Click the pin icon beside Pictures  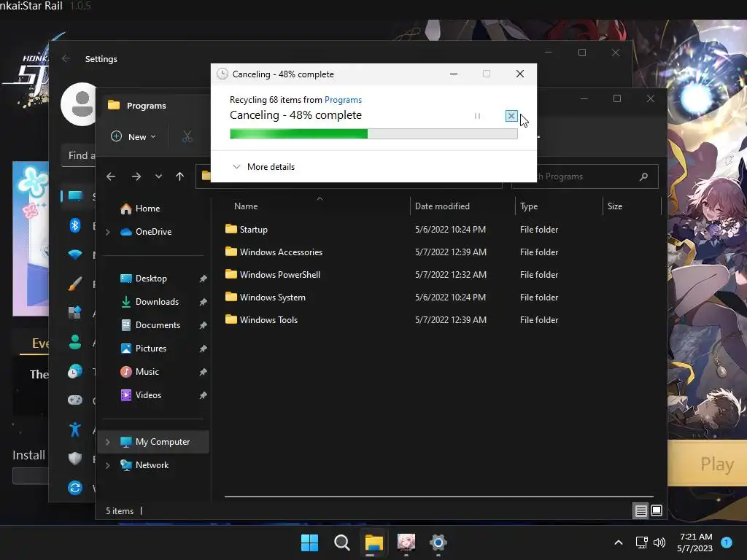tap(203, 349)
